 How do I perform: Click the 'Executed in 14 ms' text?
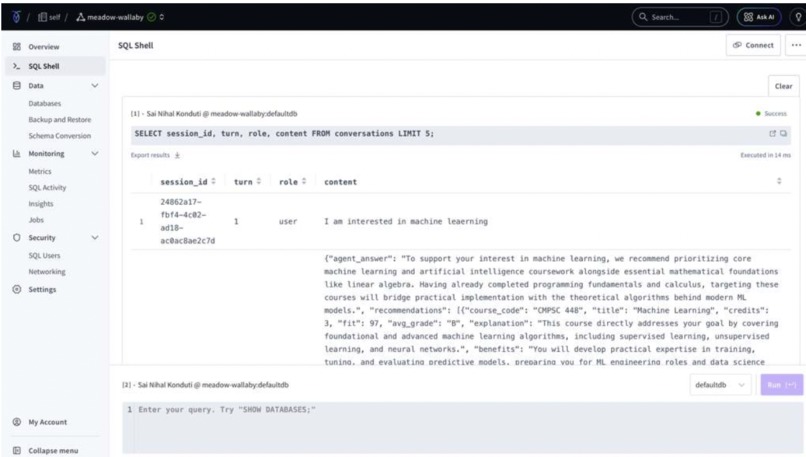[765, 155]
